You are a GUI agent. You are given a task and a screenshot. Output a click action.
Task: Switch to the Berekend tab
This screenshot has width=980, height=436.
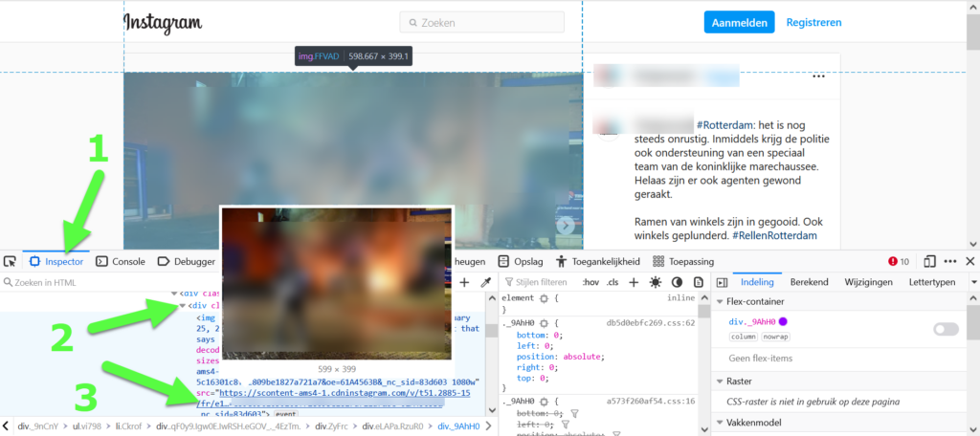point(809,282)
